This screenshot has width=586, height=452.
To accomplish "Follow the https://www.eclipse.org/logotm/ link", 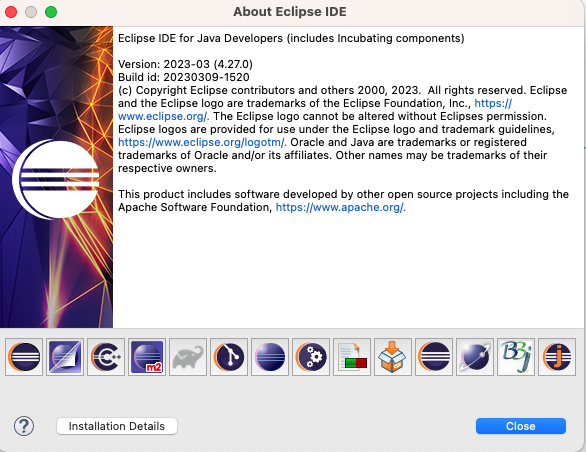I will 202,142.
